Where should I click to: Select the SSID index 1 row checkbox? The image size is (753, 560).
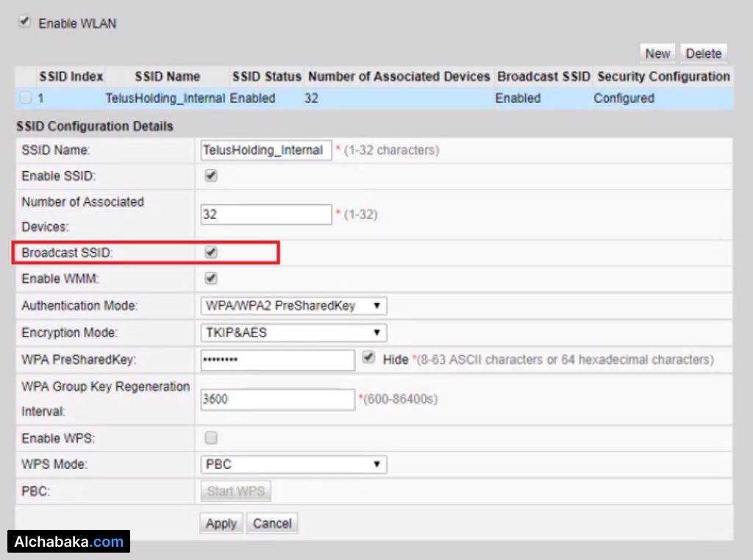tap(26, 98)
